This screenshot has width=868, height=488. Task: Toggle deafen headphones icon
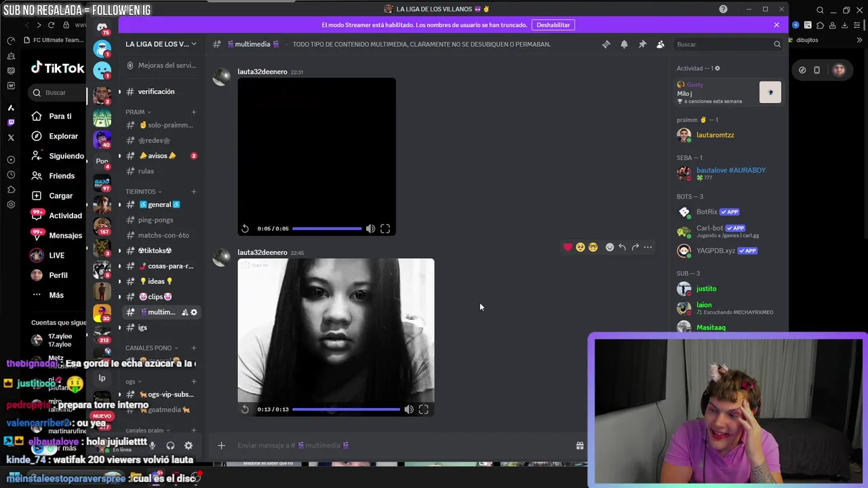[x=170, y=445]
